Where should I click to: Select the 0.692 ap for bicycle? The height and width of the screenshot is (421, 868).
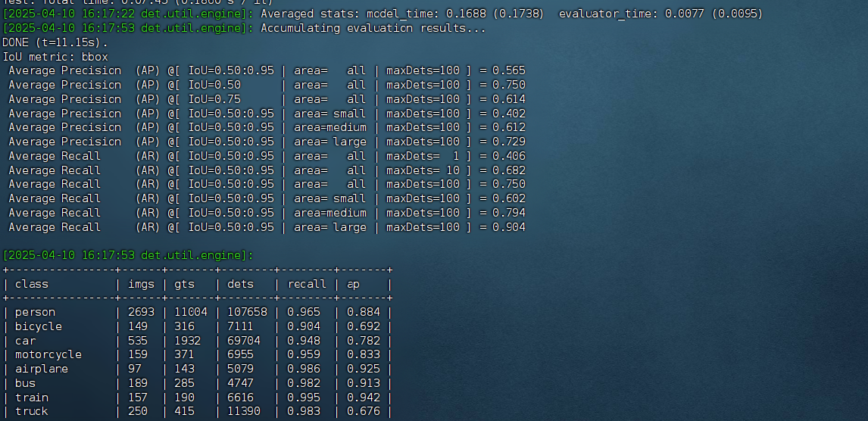tap(363, 326)
